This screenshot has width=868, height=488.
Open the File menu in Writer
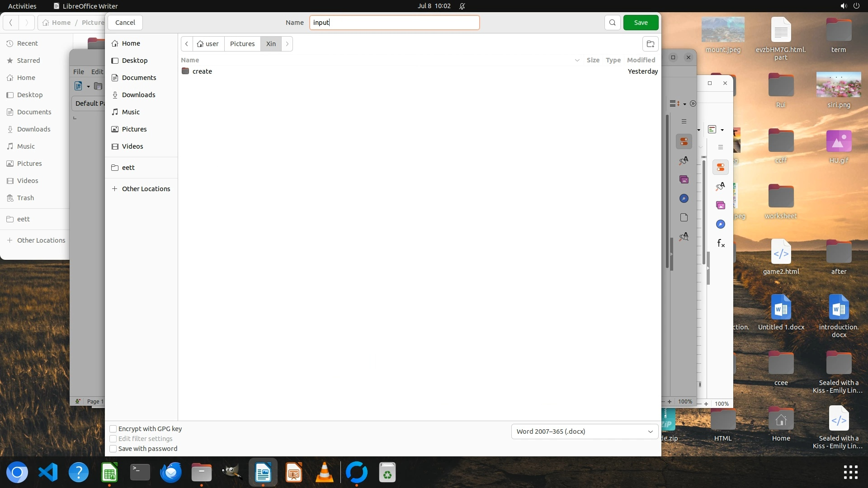pos(79,71)
